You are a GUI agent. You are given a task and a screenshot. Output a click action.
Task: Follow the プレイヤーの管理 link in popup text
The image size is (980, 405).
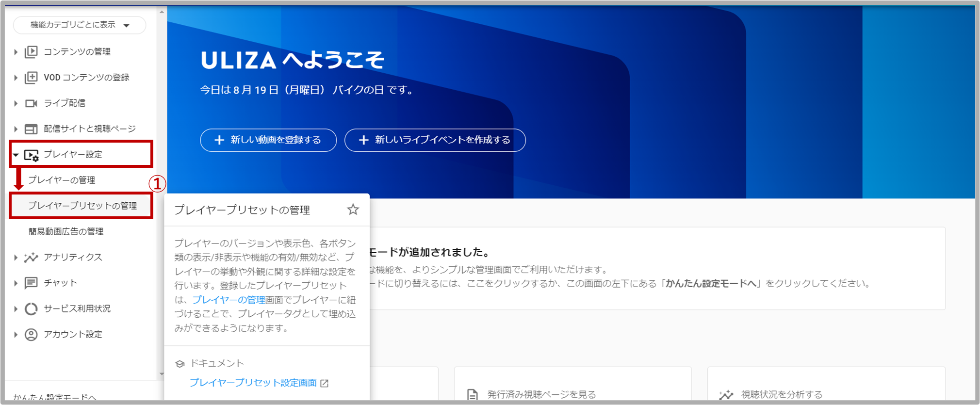(229, 300)
